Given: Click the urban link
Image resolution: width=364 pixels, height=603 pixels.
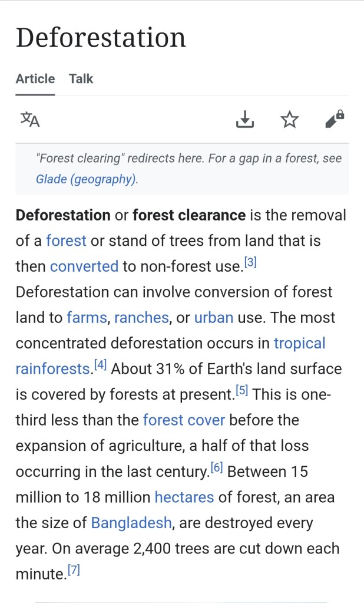Looking at the screenshot, I should tap(214, 318).
